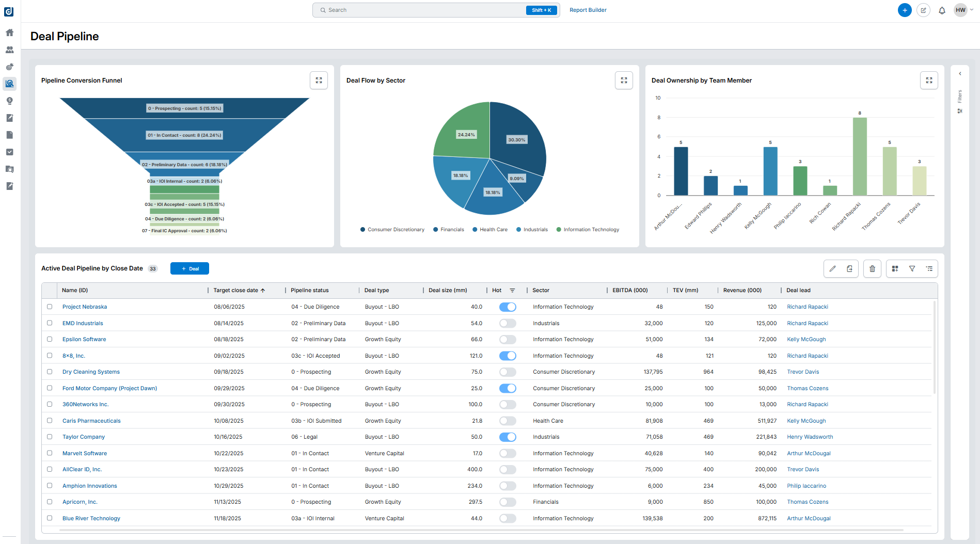Open the filter funnel icon in table toolbar
The image size is (980, 544).
point(912,268)
